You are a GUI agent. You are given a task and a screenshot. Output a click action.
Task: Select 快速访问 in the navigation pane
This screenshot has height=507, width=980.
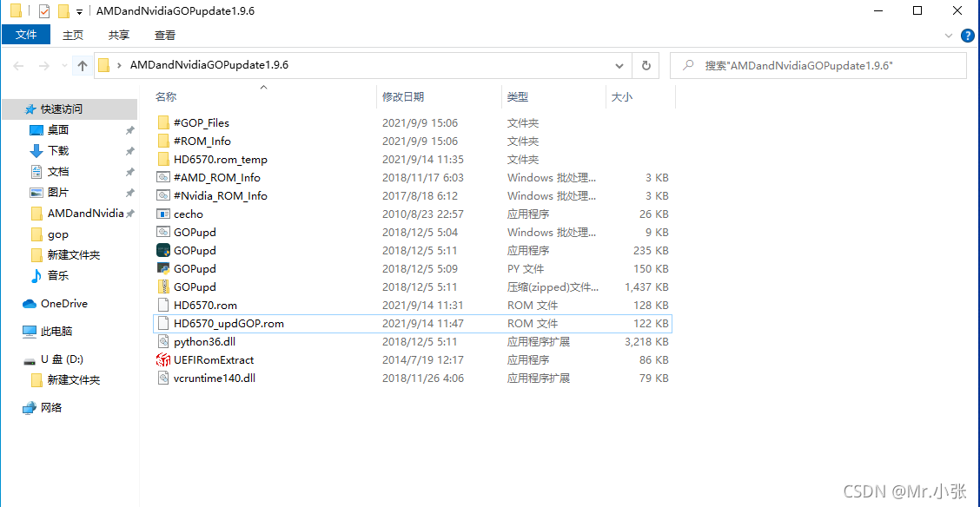(69, 109)
